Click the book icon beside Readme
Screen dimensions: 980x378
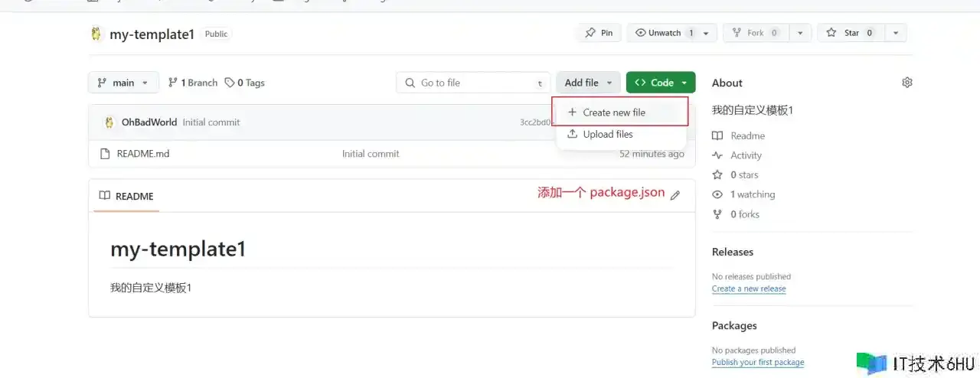coord(717,135)
